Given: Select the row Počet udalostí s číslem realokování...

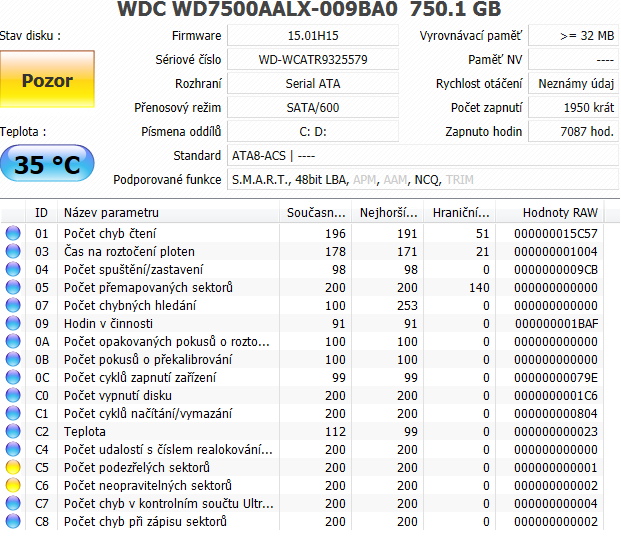Looking at the screenshot, I should pyautogui.click(x=303, y=450).
